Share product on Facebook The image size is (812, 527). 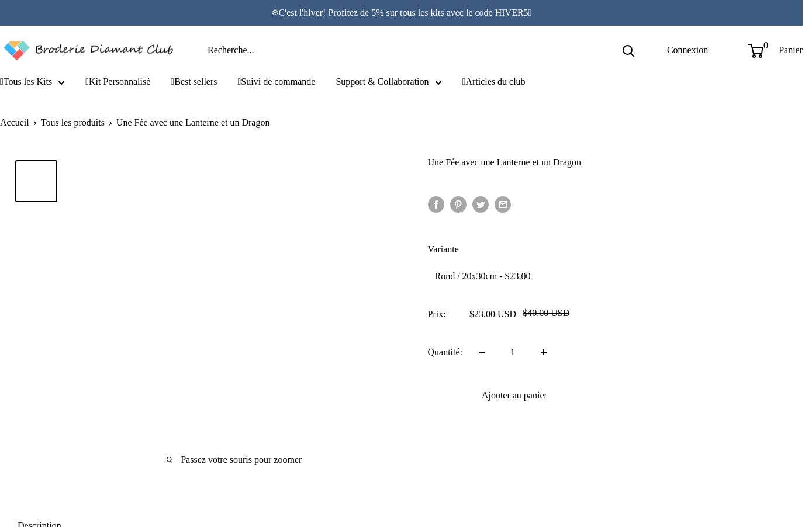(436, 204)
